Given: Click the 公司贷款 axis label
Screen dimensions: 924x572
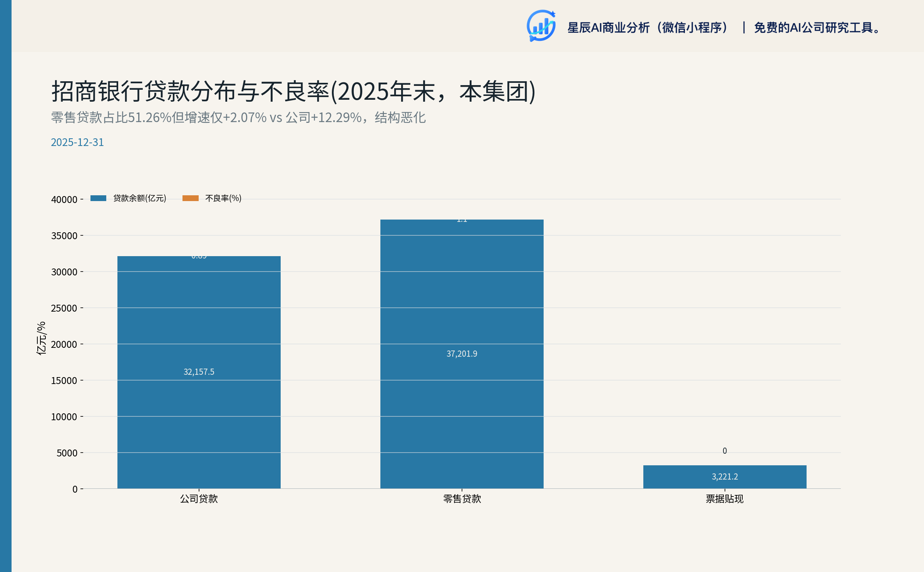Looking at the screenshot, I should (199, 499).
